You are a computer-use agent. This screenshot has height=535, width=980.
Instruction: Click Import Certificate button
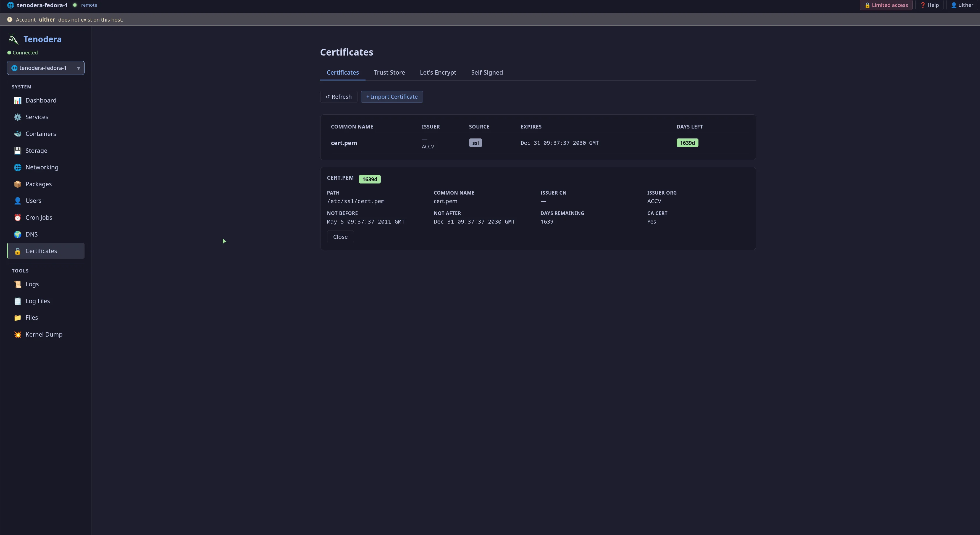pos(392,97)
